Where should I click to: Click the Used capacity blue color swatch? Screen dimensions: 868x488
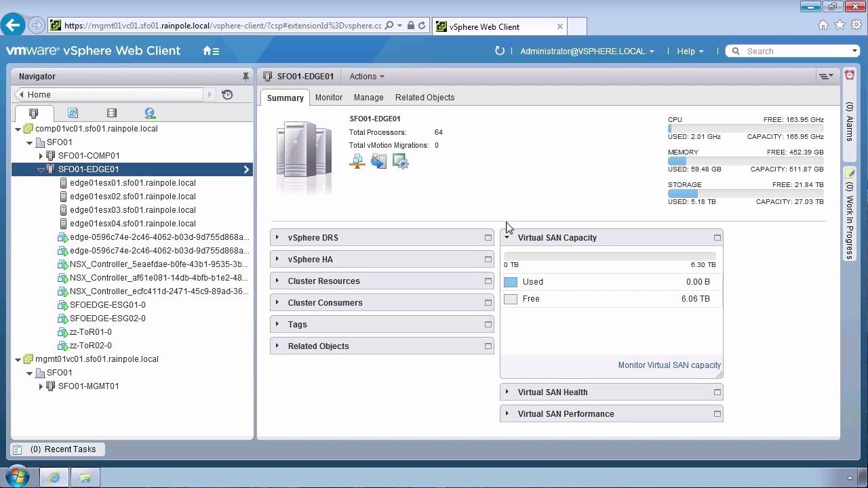[x=511, y=282]
